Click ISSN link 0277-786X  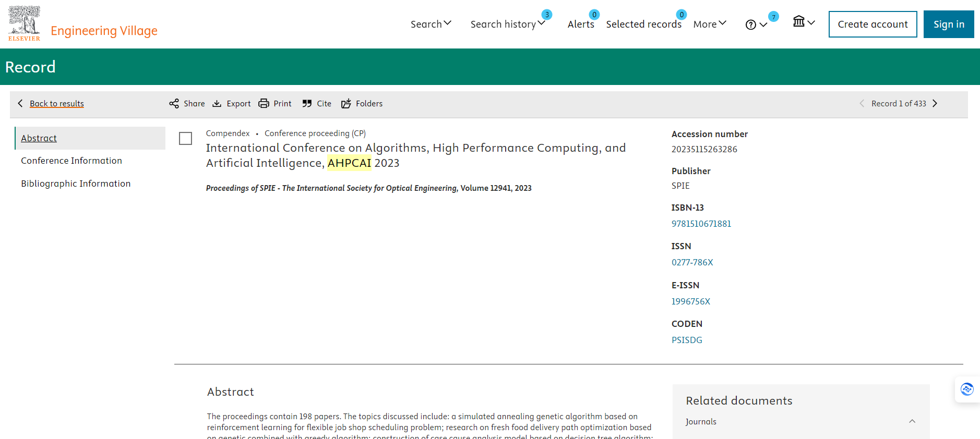point(692,262)
